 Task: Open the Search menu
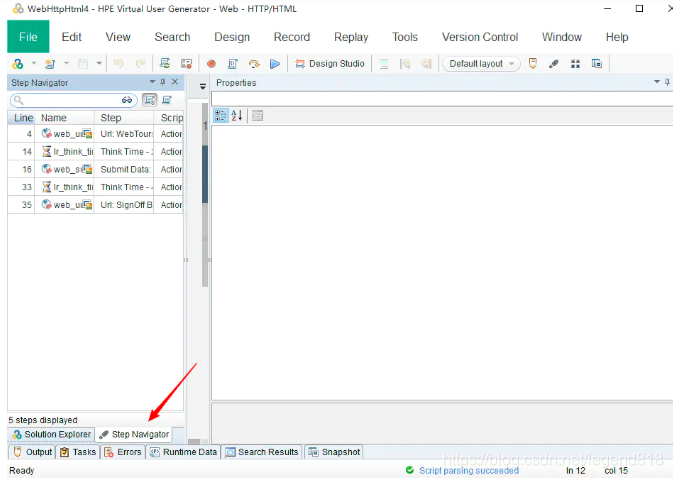click(x=173, y=37)
